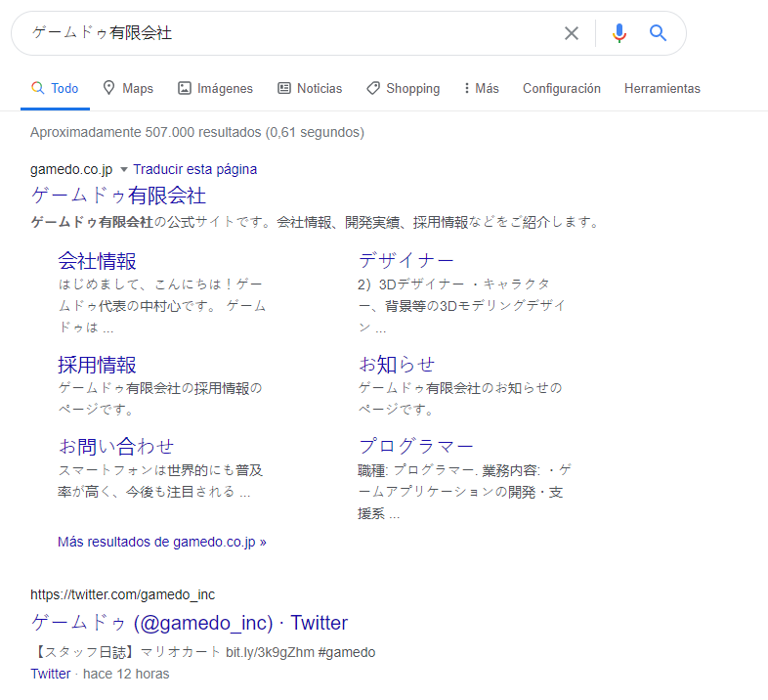Open the ゲームドゥ (@gamedo_inc) · Twitter result
Viewport: 768px width, 700px height.
click(189, 623)
